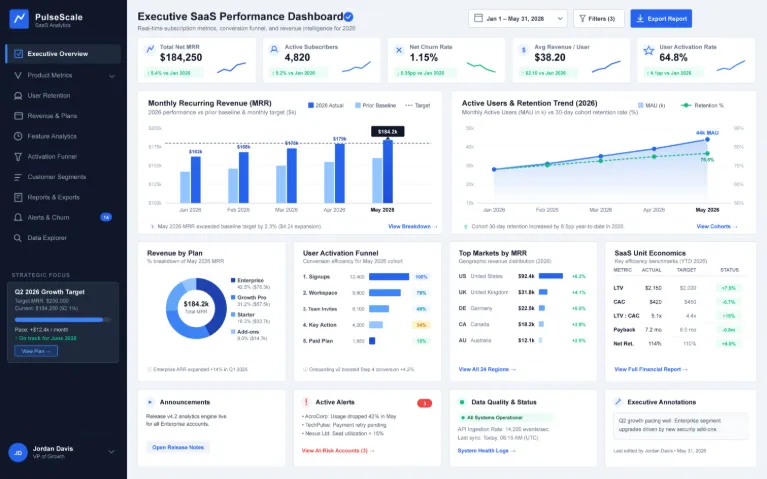Open System Health Logs link
This screenshot has height=479, width=767.
tap(486, 451)
